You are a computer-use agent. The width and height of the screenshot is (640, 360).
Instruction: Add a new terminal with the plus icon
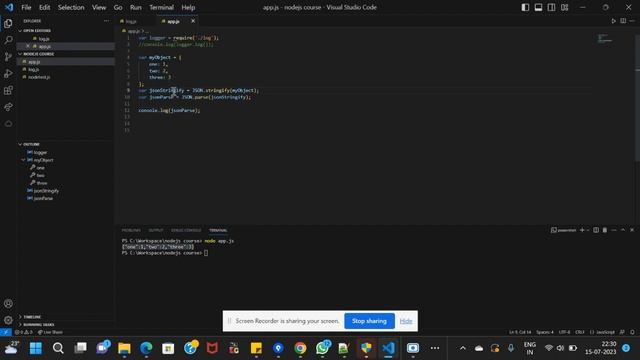pos(582,230)
